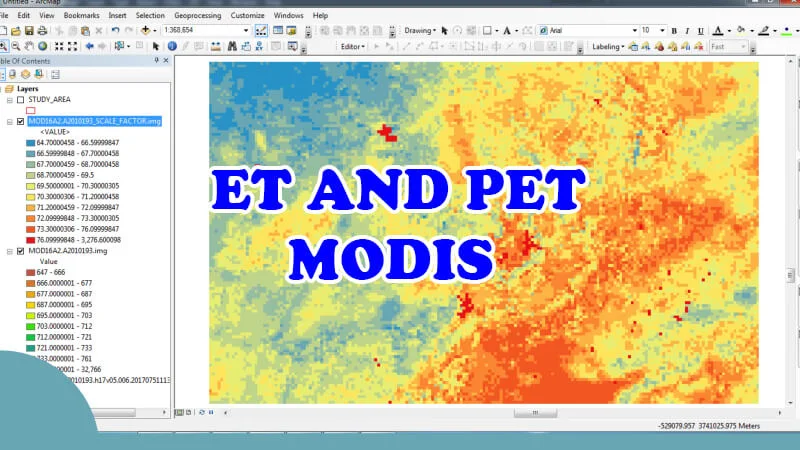This screenshot has height=450, width=800.
Task: List by Selection in Table Of Contents
Action: (39, 74)
